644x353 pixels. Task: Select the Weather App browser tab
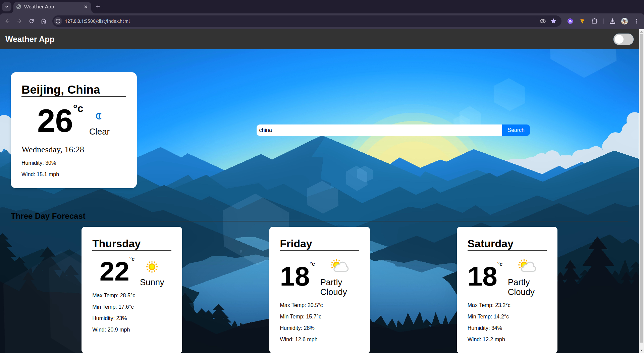tap(52, 7)
